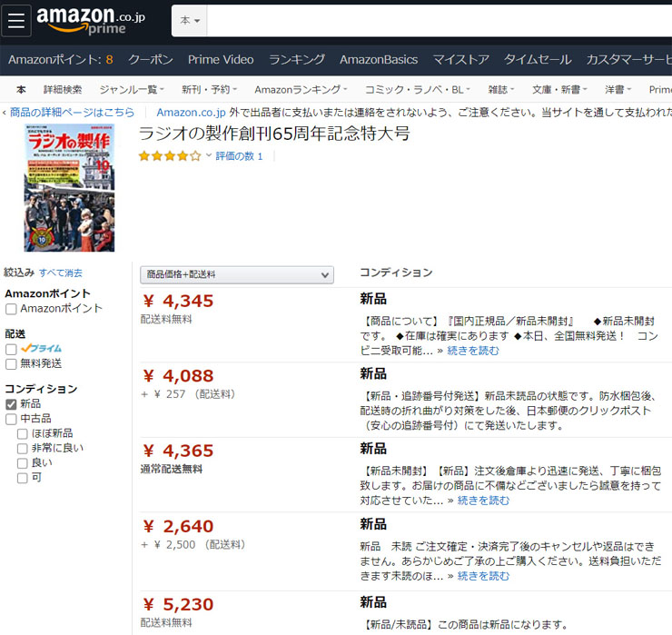Select the 本 subnav tab
The height and width of the screenshot is (635, 672).
point(21,90)
